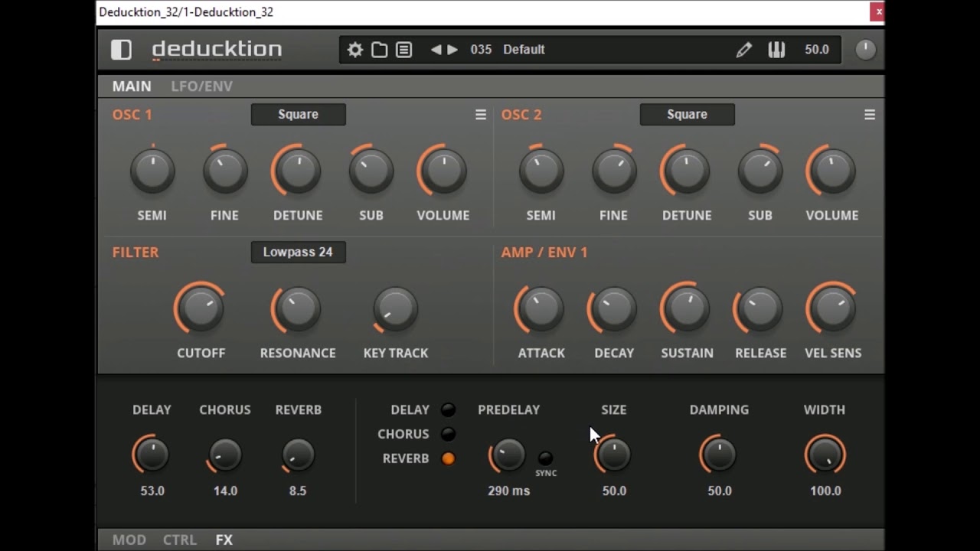Screen dimensions: 980x551
Task: Switch to the MAIN tab
Action: pos(132,86)
